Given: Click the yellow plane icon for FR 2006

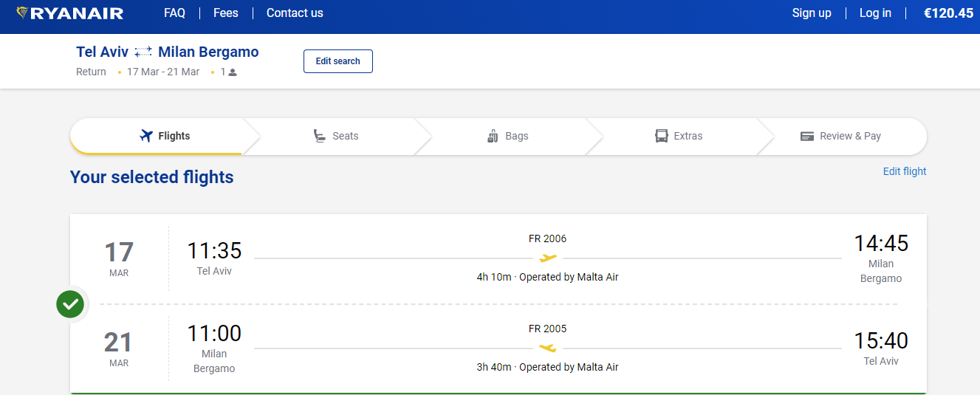Looking at the screenshot, I should 548,258.
